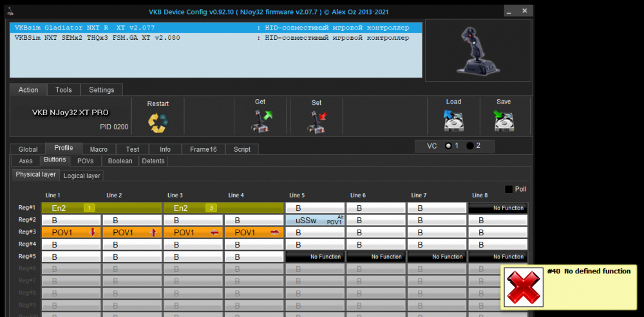The image size is (644, 317).
Task: Switch to the Info tab
Action: pos(165,149)
